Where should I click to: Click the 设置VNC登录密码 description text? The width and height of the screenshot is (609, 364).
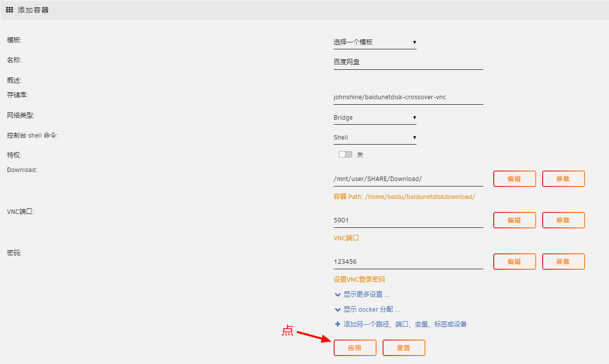pyautogui.click(x=359, y=279)
